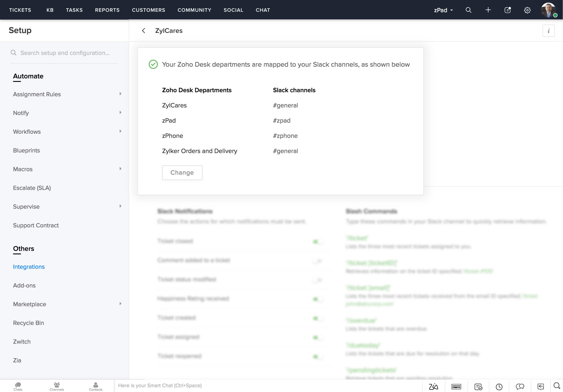Open the keyboard shortcuts icon
The width and height of the screenshot is (563, 392).
pyautogui.click(x=456, y=387)
